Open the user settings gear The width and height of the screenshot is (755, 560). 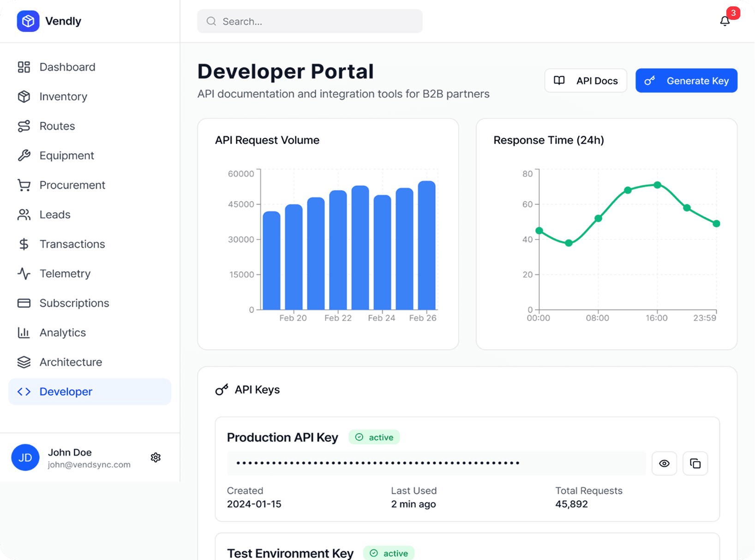[156, 457]
